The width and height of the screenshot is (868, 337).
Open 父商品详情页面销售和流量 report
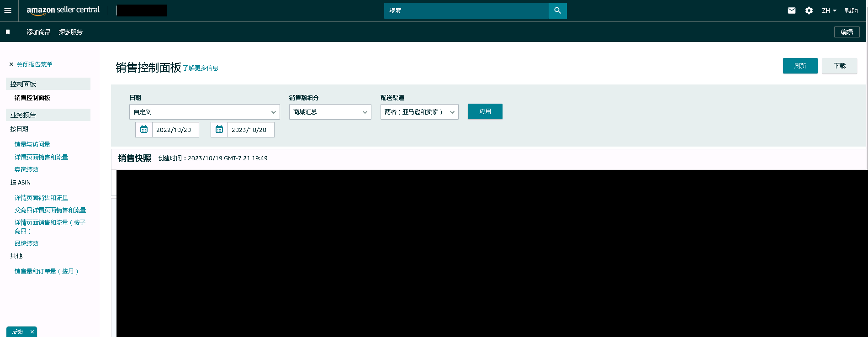click(50, 210)
